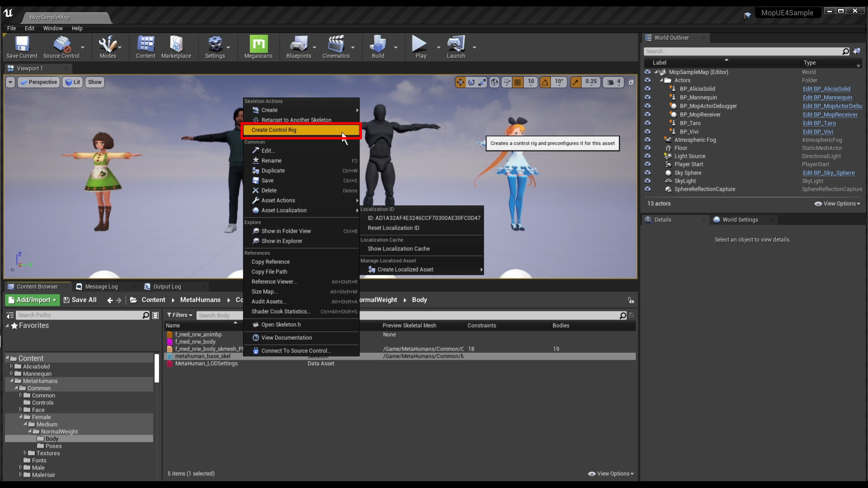This screenshot has height=488, width=868.
Task: Set grid snap value 10
Action: point(531,82)
